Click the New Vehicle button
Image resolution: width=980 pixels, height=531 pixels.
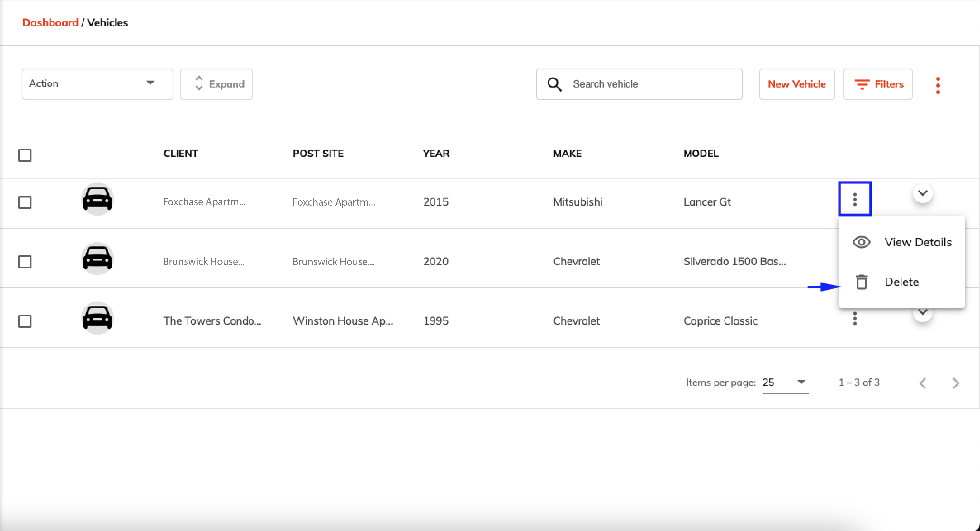(797, 84)
